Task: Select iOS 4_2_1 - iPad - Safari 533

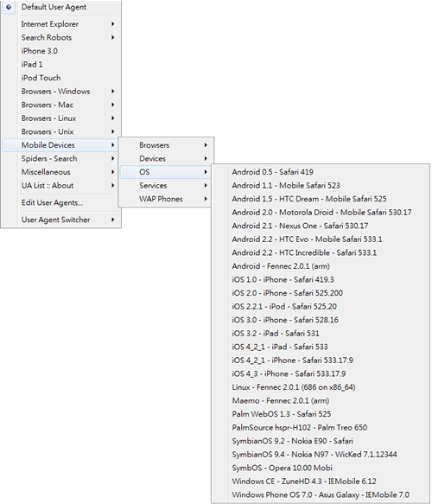Action: tap(321, 348)
